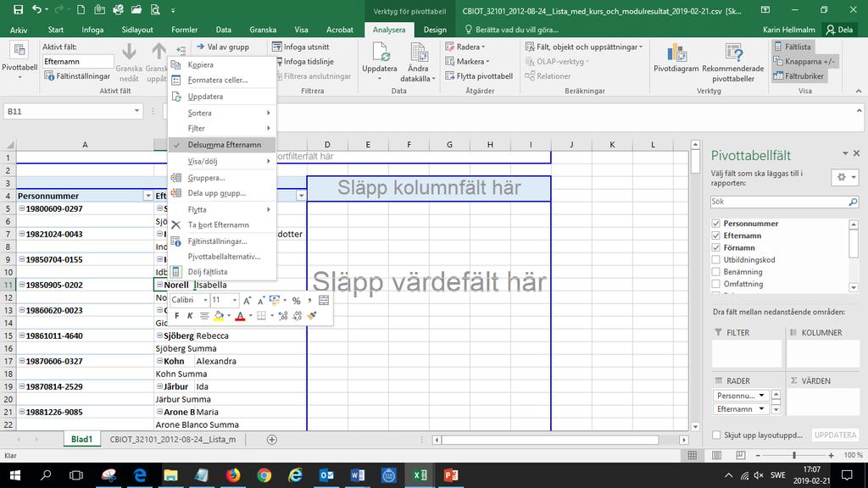Uncheck the Efternamn field checkbox
868x488 pixels.
pos(715,236)
